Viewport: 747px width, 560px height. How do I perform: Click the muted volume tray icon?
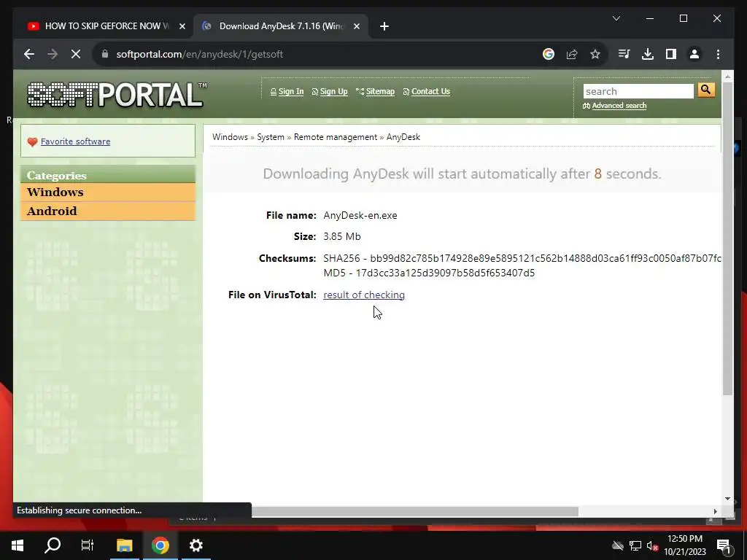click(652, 545)
